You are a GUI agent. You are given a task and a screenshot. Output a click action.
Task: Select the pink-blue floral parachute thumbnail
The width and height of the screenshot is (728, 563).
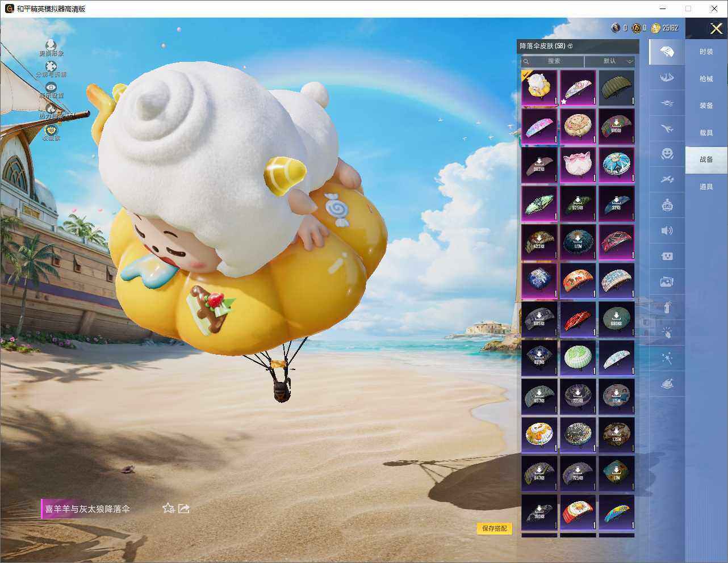(x=539, y=127)
